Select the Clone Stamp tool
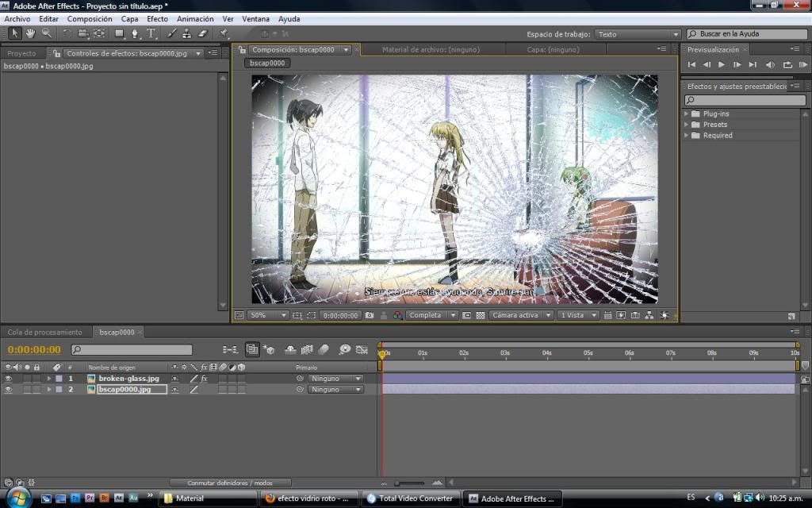812x508 pixels. [187, 33]
